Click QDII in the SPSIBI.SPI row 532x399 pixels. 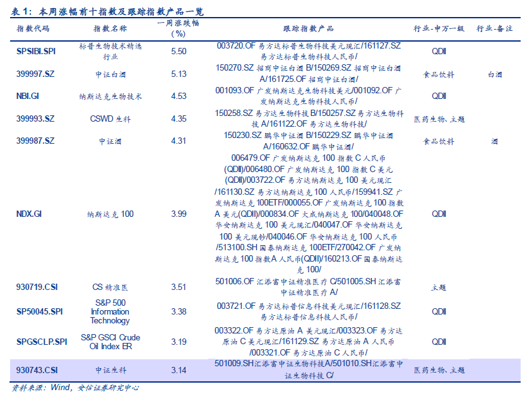pos(439,51)
